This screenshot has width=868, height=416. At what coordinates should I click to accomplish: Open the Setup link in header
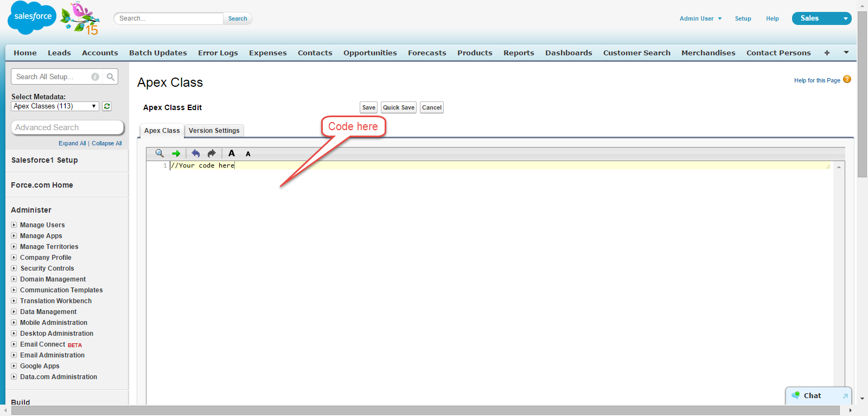743,18
